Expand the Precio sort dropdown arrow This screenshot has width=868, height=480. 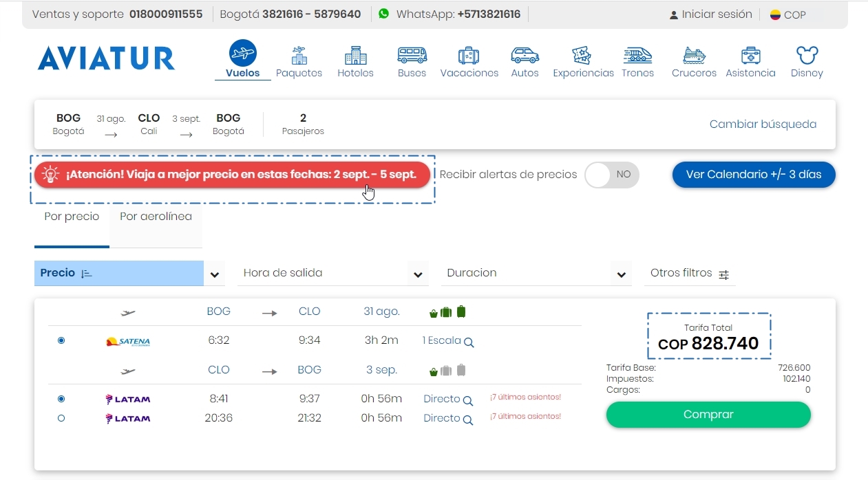[215, 274]
